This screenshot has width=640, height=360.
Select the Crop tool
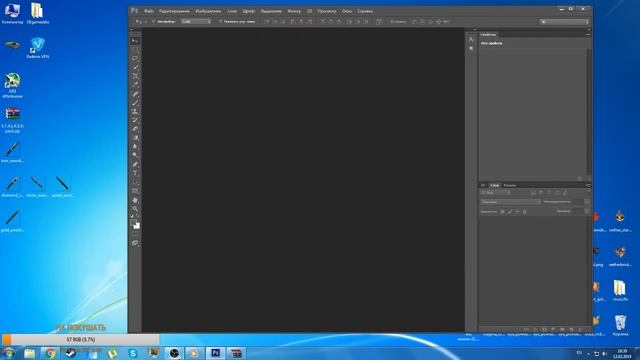[135, 76]
